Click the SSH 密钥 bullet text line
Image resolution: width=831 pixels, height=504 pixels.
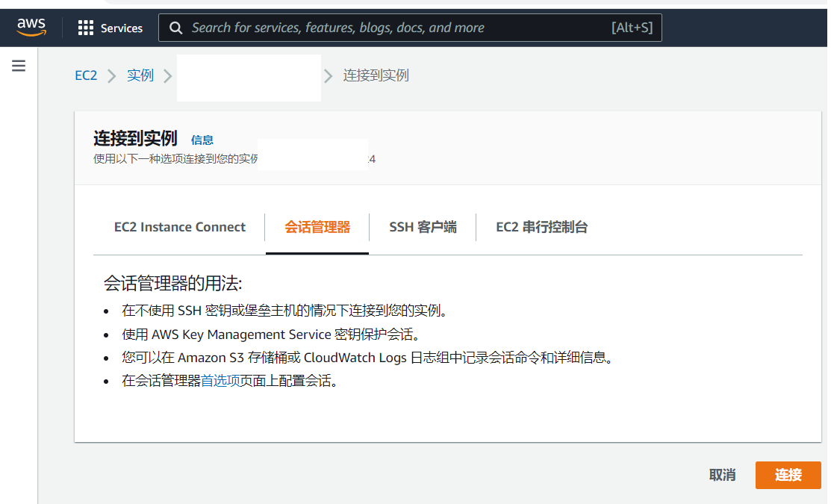pyautogui.click(x=284, y=311)
